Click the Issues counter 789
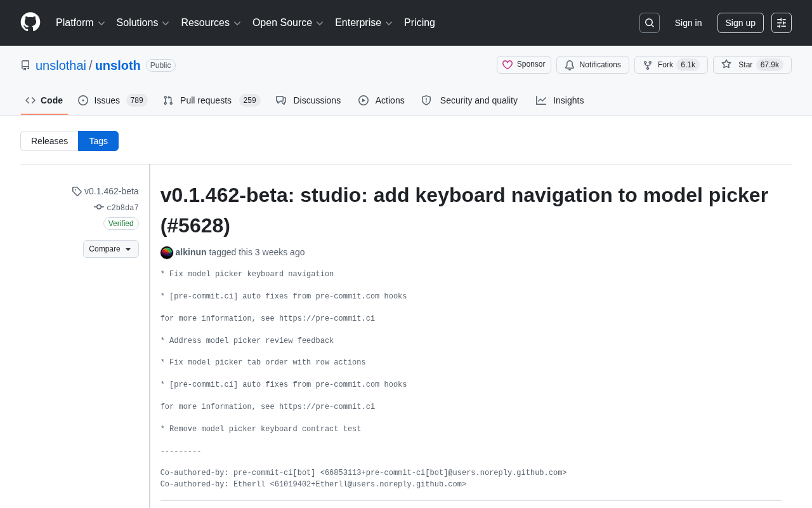Image resolution: width=812 pixels, height=508 pixels. pyautogui.click(x=137, y=100)
